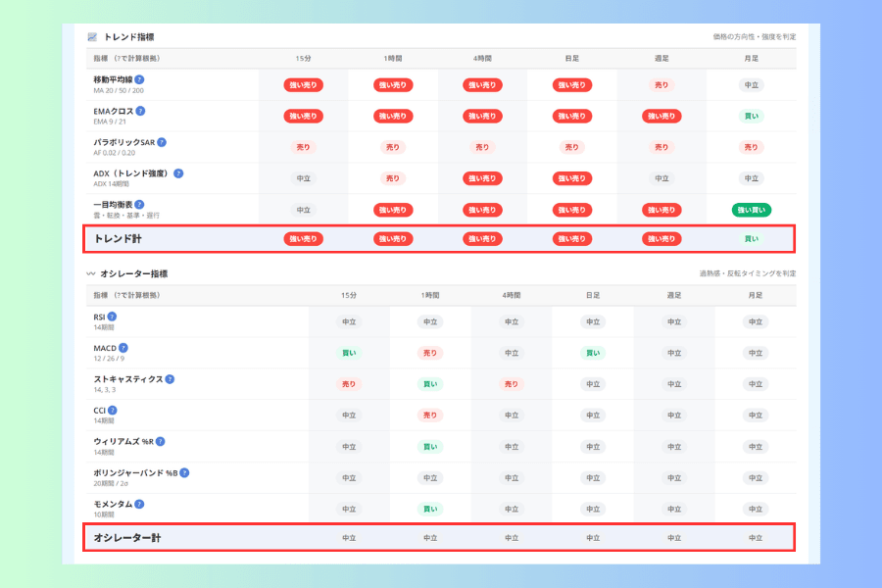This screenshot has height=588, width=882.
Task: Click the help icon next to RSI
Action: click(112, 317)
